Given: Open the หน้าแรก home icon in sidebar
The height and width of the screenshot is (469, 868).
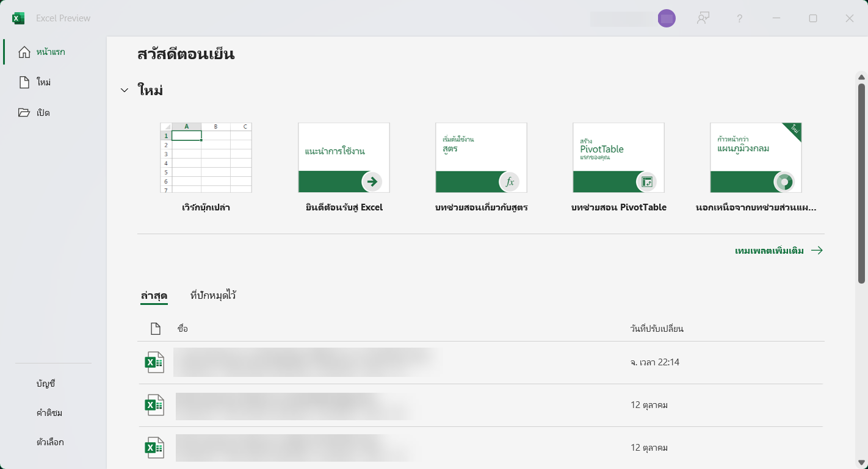Looking at the screenshot, I should coord(24,52).
